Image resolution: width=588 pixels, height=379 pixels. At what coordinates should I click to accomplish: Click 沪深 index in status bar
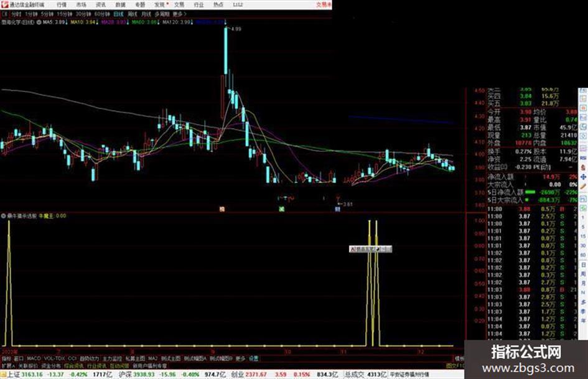(x=125, y=375)
